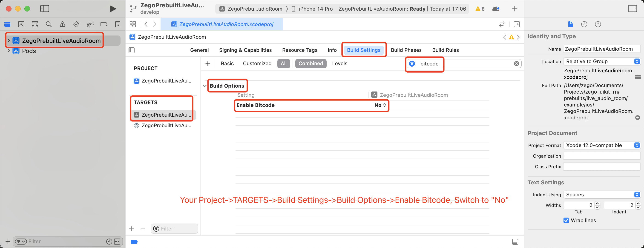Click the Add Editor split icon
Screen dimensions: 644x248
517,24
